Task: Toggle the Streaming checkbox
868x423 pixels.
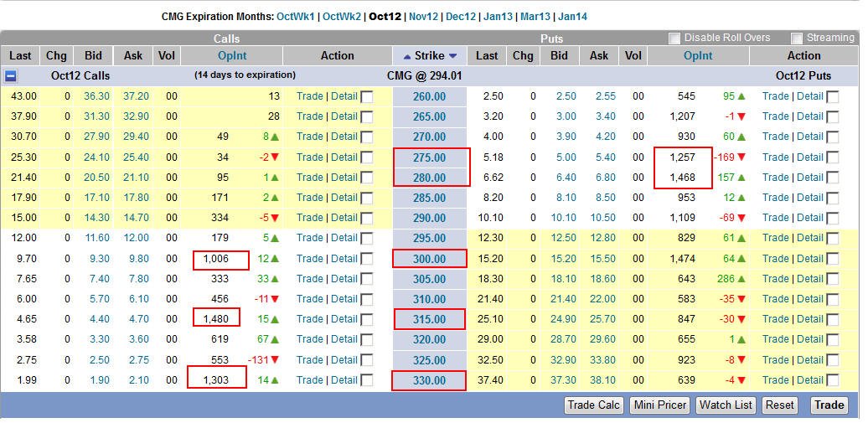Action: point(797,39)
